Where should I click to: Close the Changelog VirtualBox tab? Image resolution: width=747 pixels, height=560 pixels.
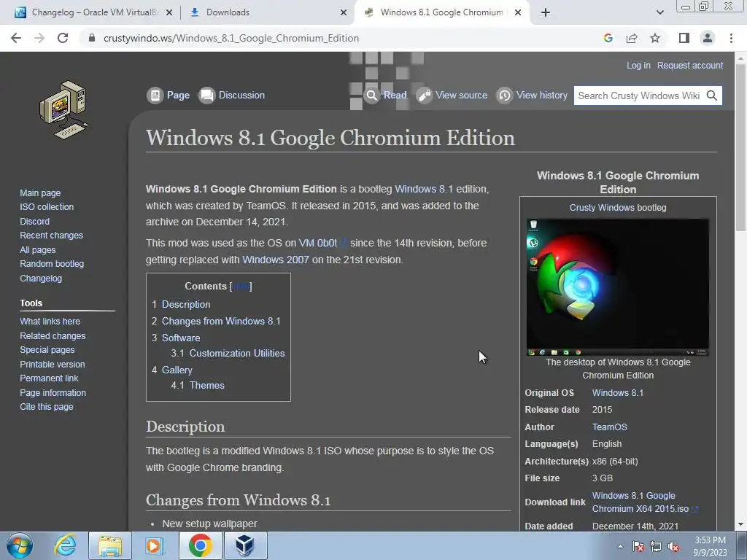[169, 13]
